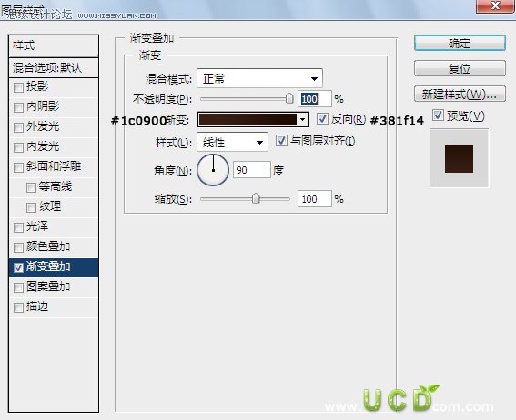Click the 复位 reset button
Image resolution: width=516 pixels, height=420 pixels.
coord(460,68)
